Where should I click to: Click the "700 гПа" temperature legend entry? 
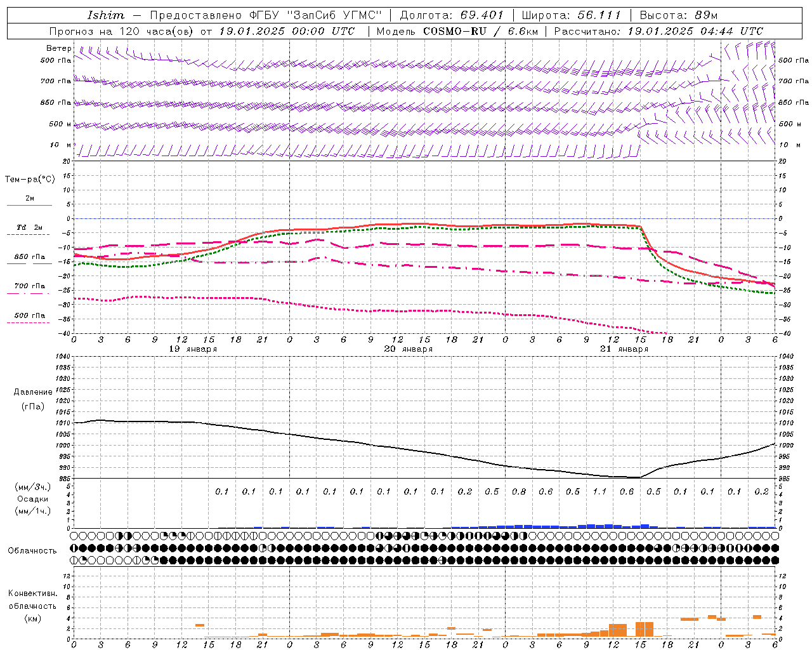point(30,286)
